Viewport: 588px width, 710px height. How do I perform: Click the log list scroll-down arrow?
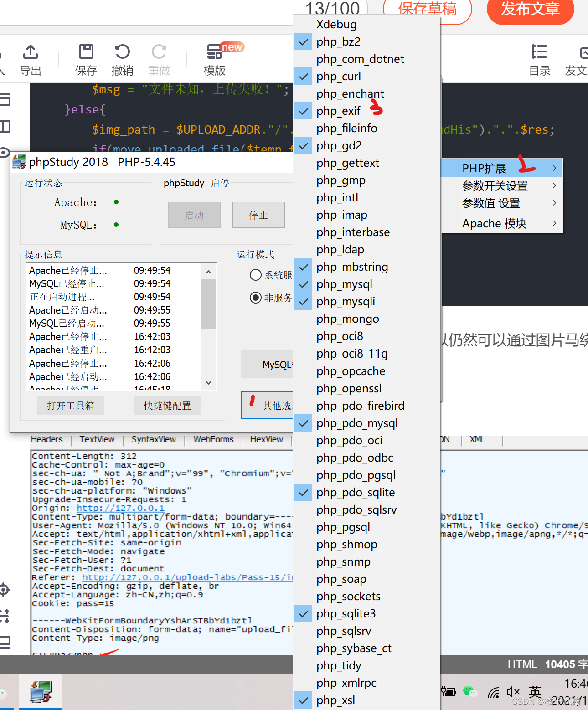click(x=208, y=382)
